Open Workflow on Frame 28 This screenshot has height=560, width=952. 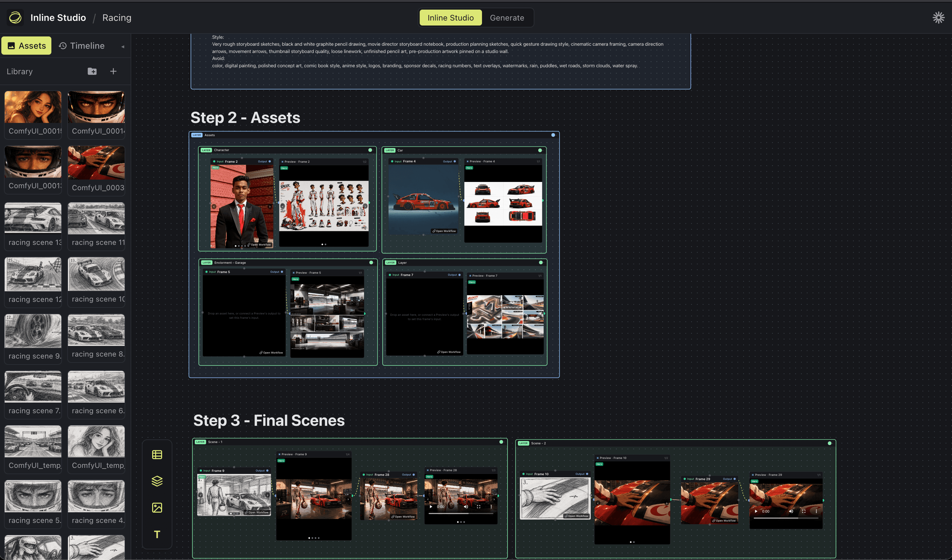(x=403, y=517)
